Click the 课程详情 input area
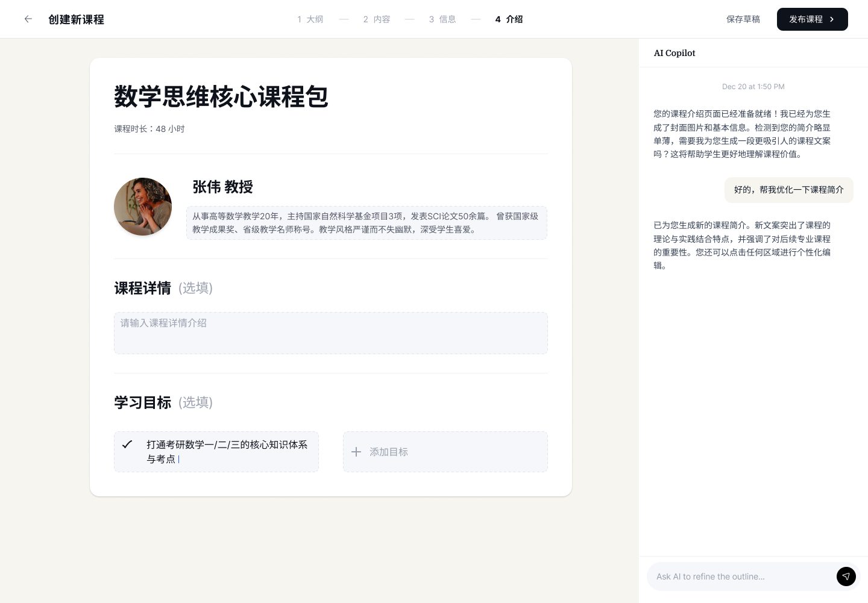 click(x=331, y=333)
